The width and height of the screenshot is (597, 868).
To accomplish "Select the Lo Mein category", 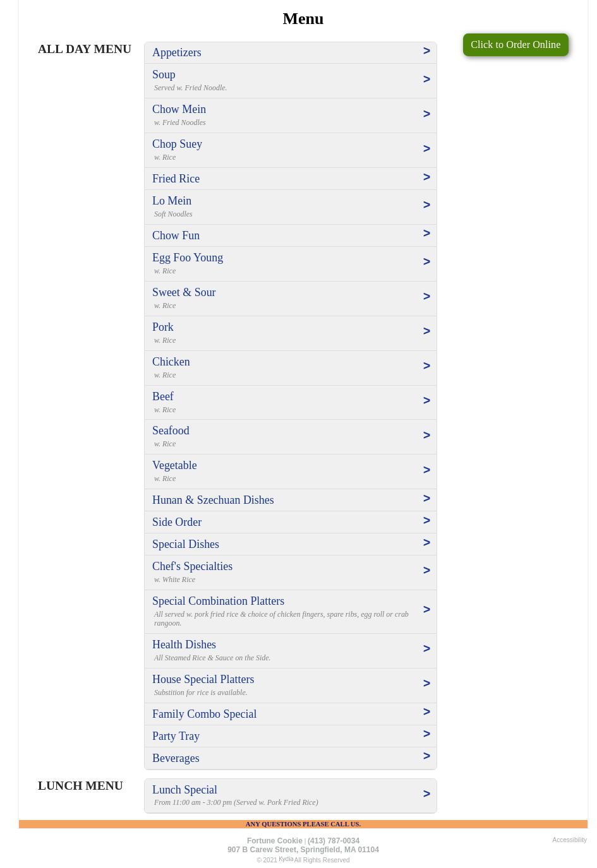I will (x=172, y=201).
